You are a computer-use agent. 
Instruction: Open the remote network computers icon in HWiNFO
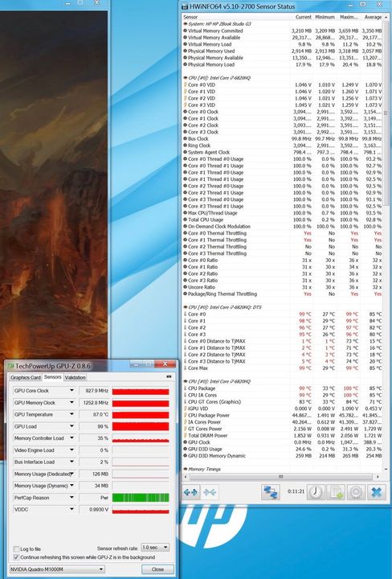[271, 492]
